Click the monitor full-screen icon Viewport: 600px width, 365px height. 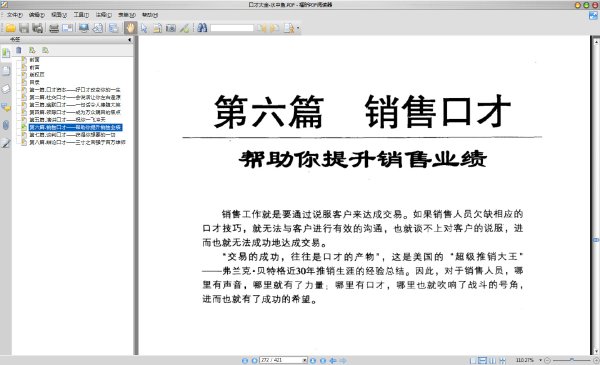click(84, 28)
